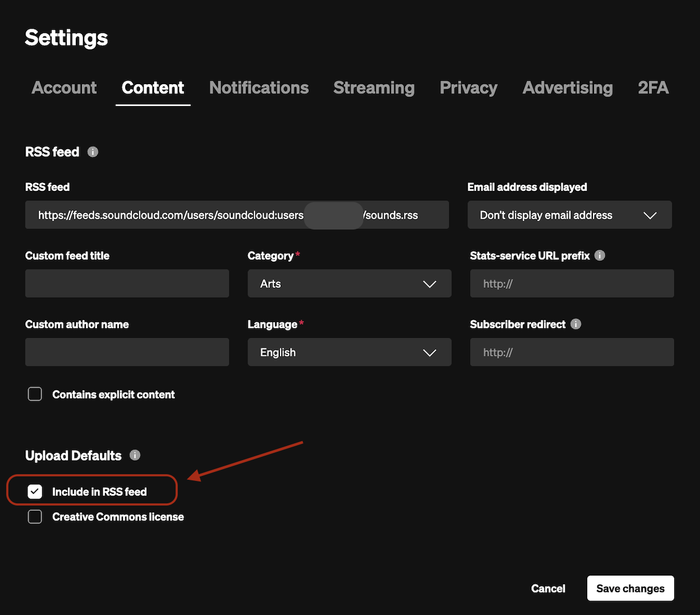Screen dimensions: 700x615
Task: Click info icon beside Subscriber redirect
Action: pos(575,324)
